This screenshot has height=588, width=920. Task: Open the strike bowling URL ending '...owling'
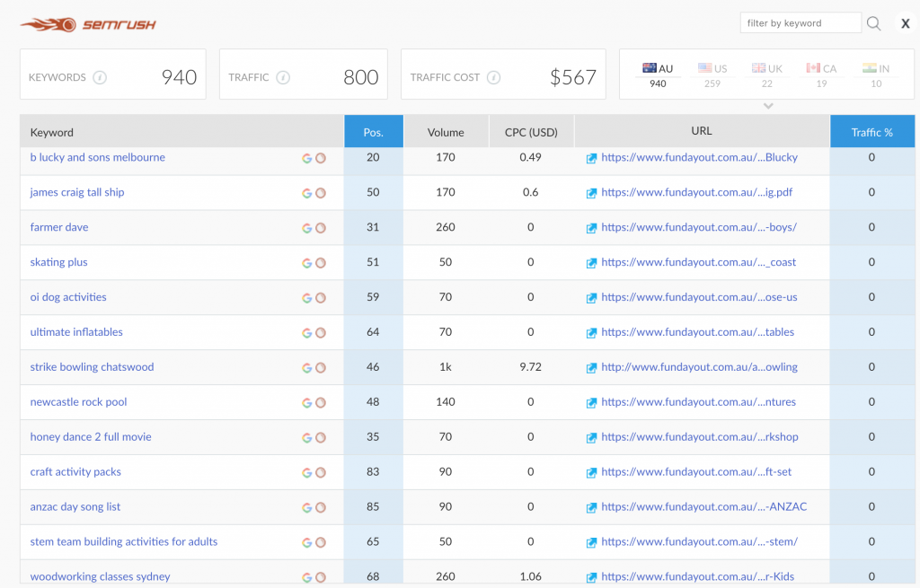[x=699, y=367]
